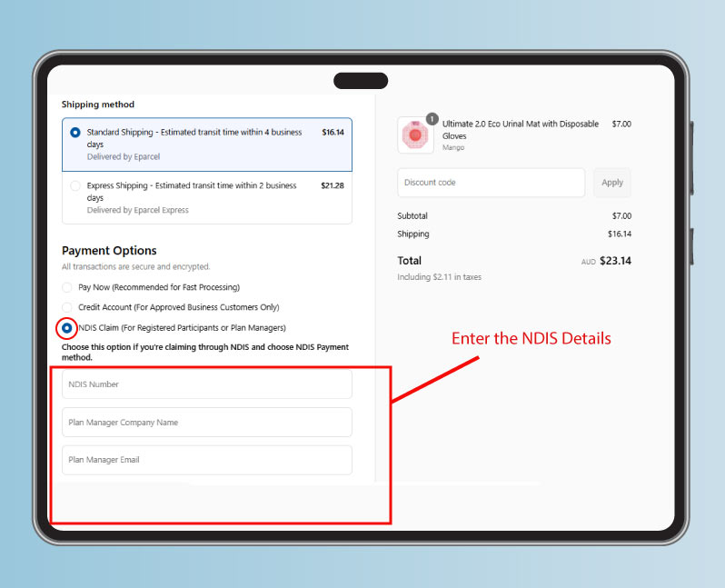
Task: Open the Urinal Mat product thumbnail
Action: click(415, 135)
